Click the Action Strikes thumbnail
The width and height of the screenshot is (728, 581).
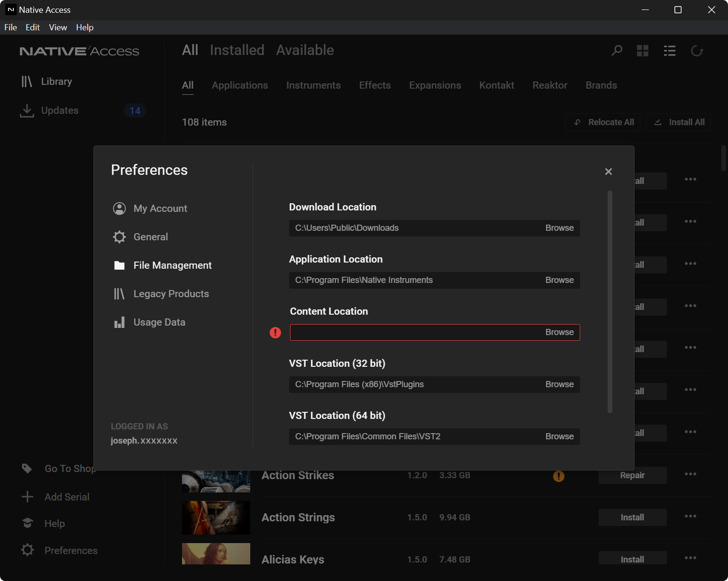coord(216,481)
